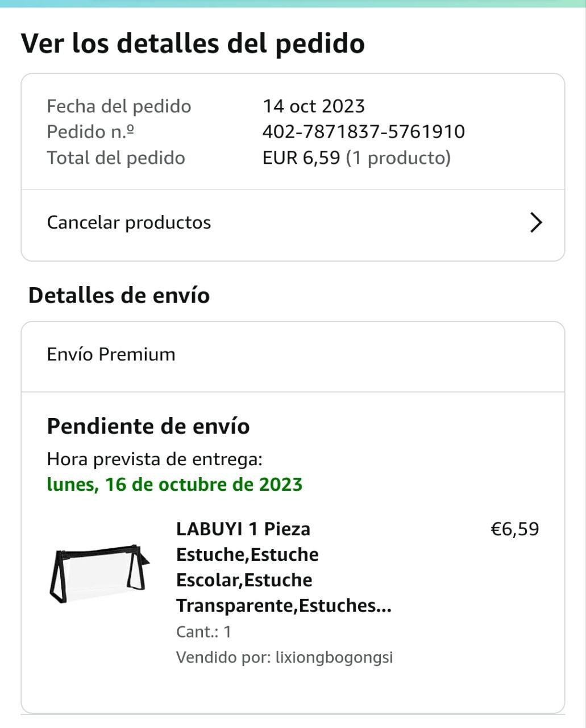586x728 pixels.
Task: Click seller name lixiongbogongsi
Action: [334, 657]
